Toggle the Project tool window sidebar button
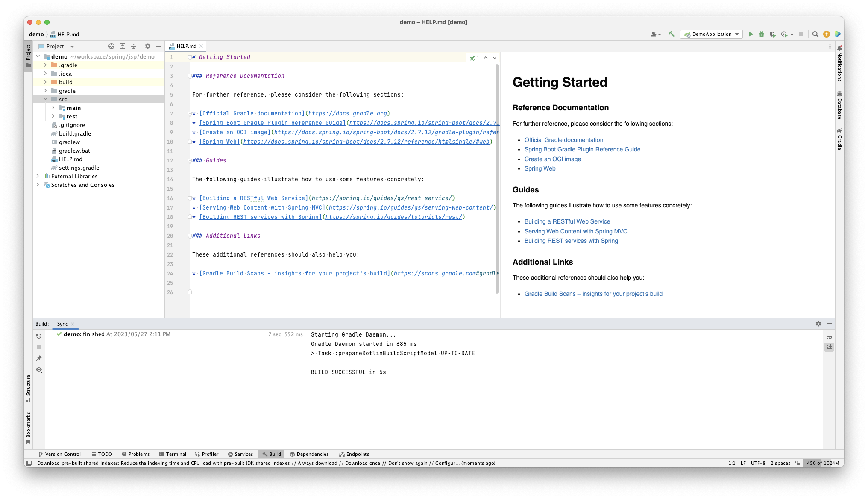Image resolution: width=868 pixels, height=499 pixels. [x=28, y=56]
